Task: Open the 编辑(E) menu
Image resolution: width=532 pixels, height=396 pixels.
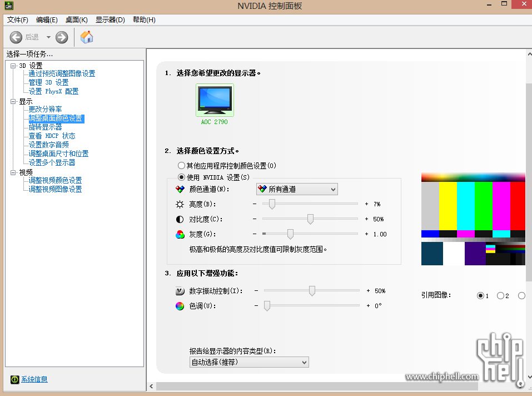Action: (47, 20)
